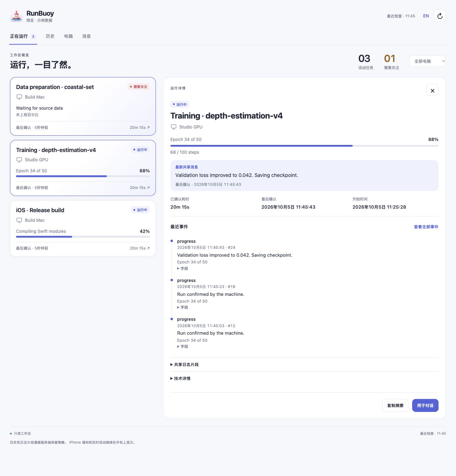The height and width of the screenshot is (476, 456).
Task: Click monitor icon in run details header
Action: point(173,127)
